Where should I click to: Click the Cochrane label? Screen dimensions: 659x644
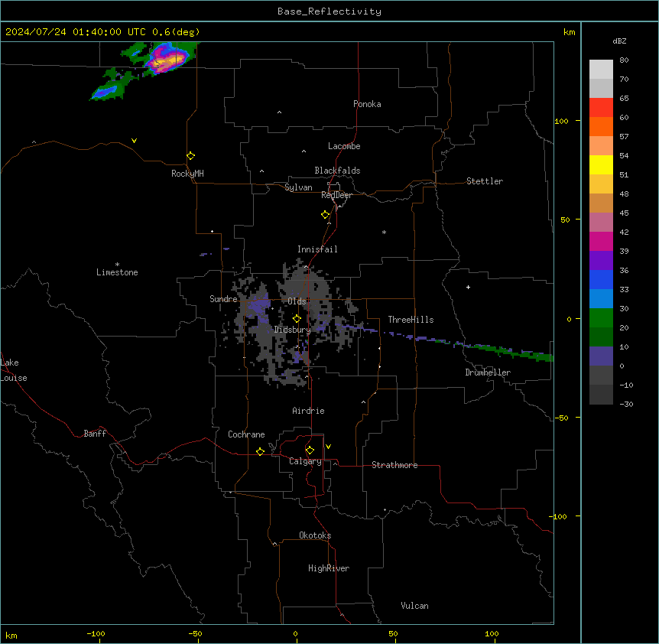tap(246, 434)
